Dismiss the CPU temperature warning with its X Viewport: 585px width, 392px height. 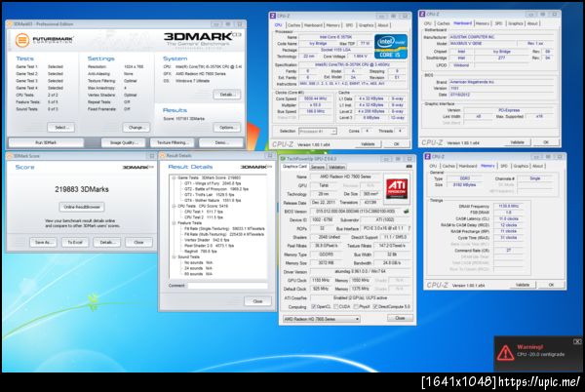[x=577, y=341]
